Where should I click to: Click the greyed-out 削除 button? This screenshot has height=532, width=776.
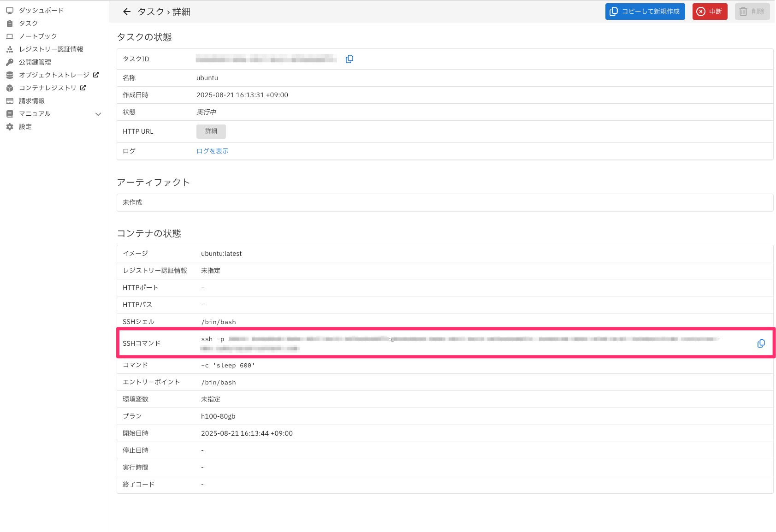(x=752, y=12)
